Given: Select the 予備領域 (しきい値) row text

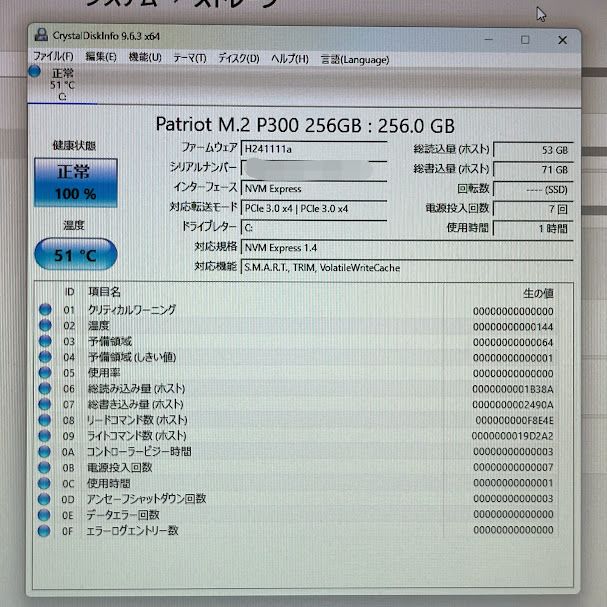Looking at the screenshot, I should point(132,357).
